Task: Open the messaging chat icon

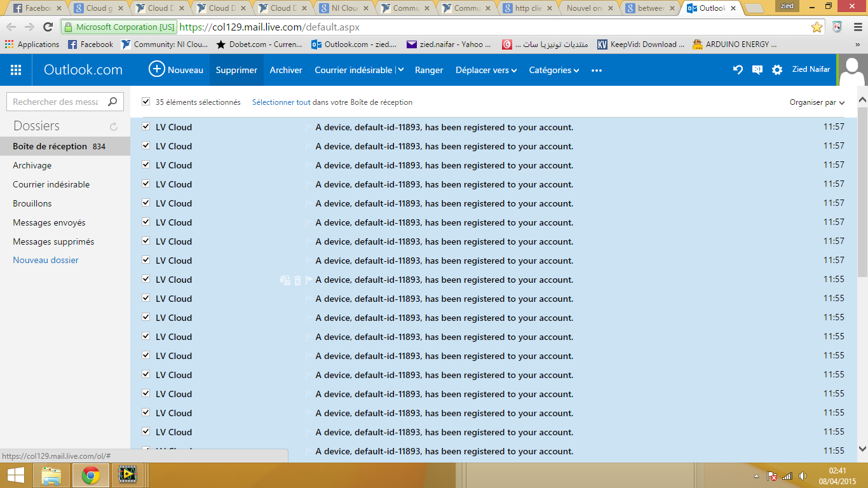Action: [757, 70]
